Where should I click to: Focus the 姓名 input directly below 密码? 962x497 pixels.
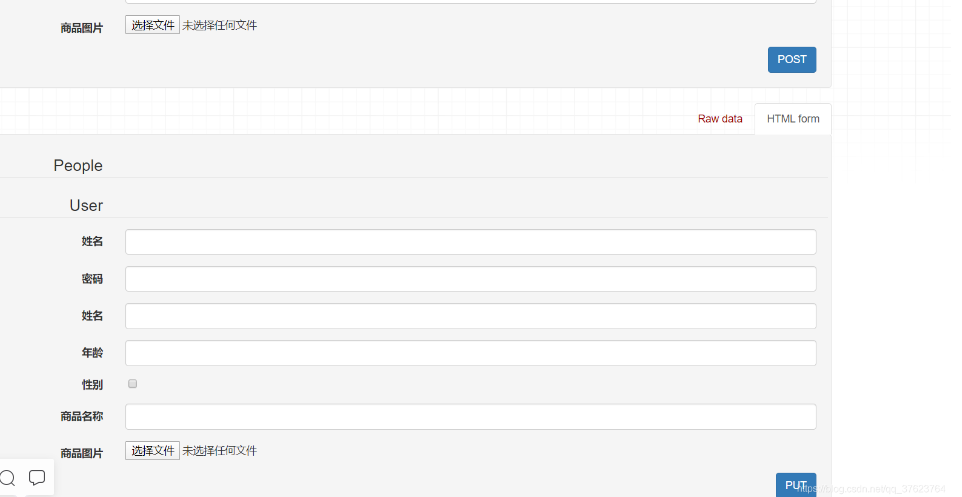tap(471, 316)
